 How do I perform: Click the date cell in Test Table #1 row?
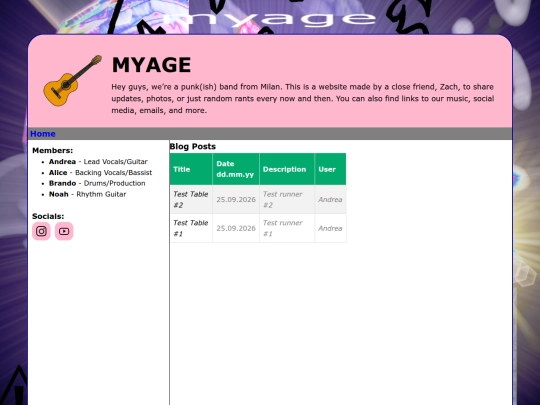[x=236, y=228]
